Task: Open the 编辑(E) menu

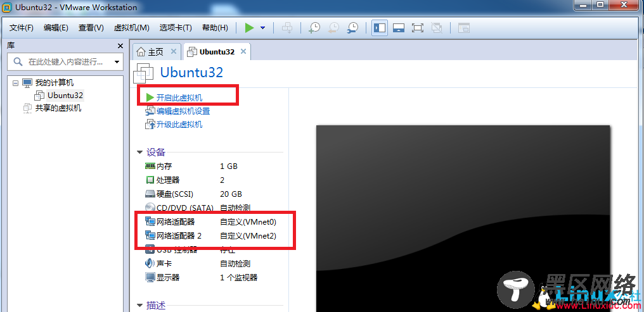Action: coord(56,28)
